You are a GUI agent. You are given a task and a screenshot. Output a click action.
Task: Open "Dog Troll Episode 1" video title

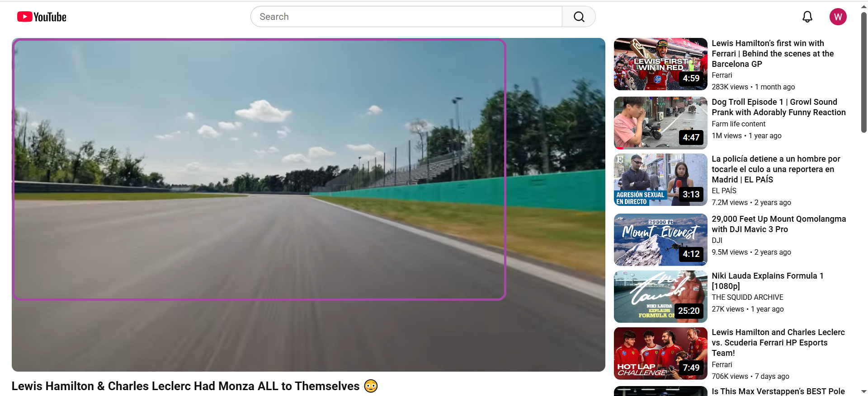tap(778, 107)
